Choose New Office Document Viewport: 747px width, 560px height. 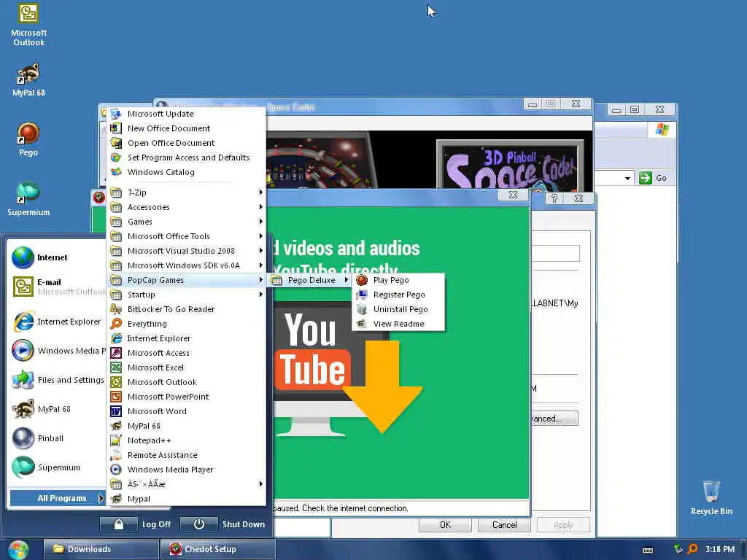(x=186, y=128)
